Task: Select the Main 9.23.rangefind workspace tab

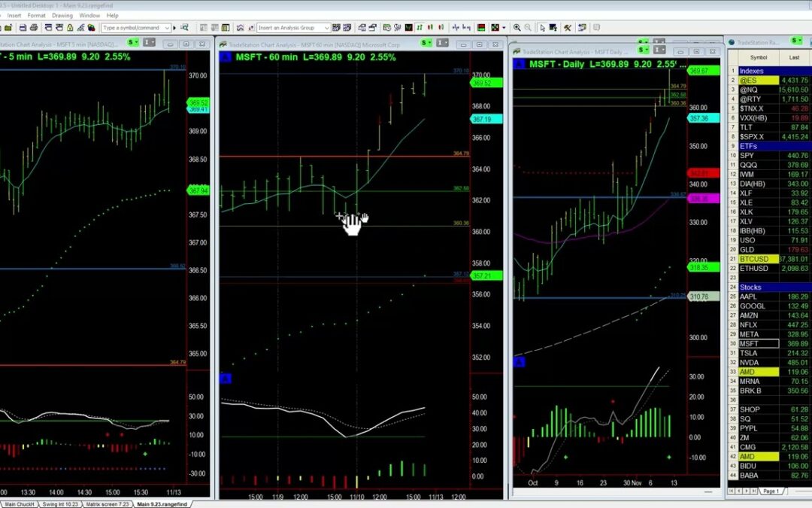Action: coord(162,503)
